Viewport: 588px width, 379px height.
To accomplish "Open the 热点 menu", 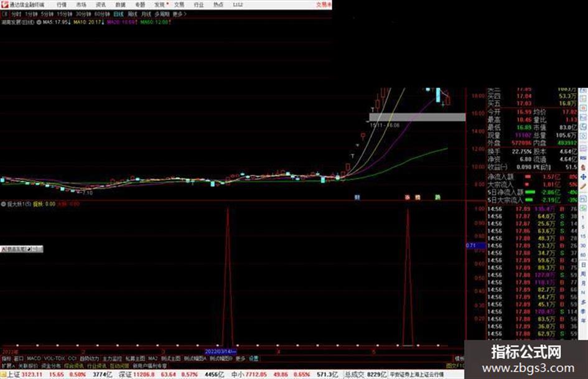I will (x=218, y=4).
